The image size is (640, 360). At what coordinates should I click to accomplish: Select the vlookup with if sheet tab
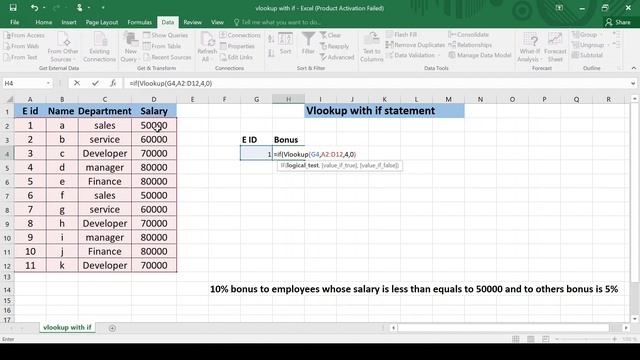point(67,327)
